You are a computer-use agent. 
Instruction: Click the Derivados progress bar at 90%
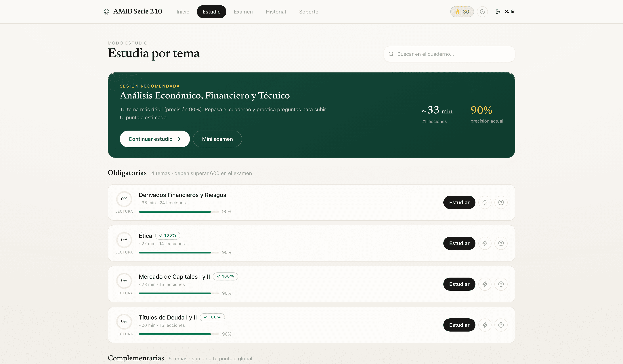tap(179, 212)
